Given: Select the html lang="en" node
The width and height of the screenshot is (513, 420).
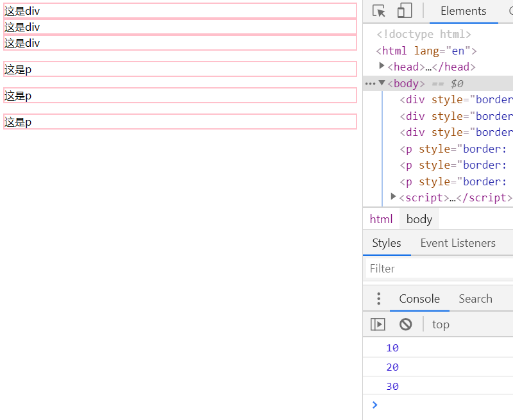Looking at the screenshot, I should click(x=426, y=51).
